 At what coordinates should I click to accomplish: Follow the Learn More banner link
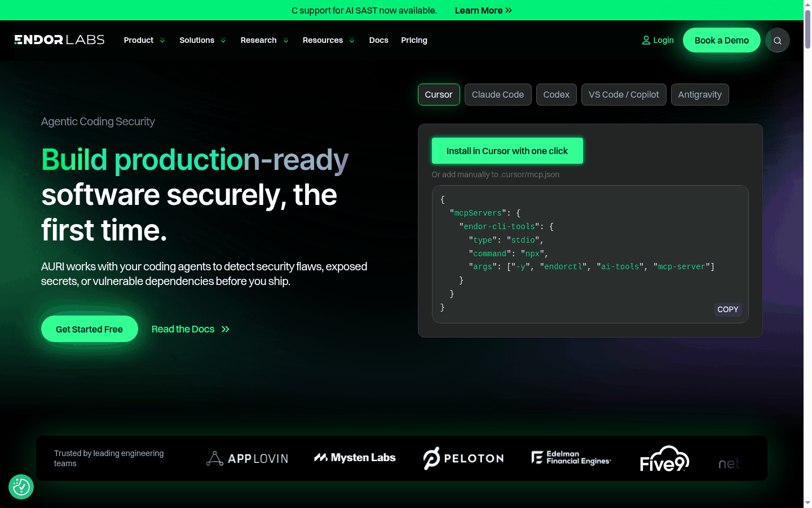pyautogui.click(x=483, y=10)
